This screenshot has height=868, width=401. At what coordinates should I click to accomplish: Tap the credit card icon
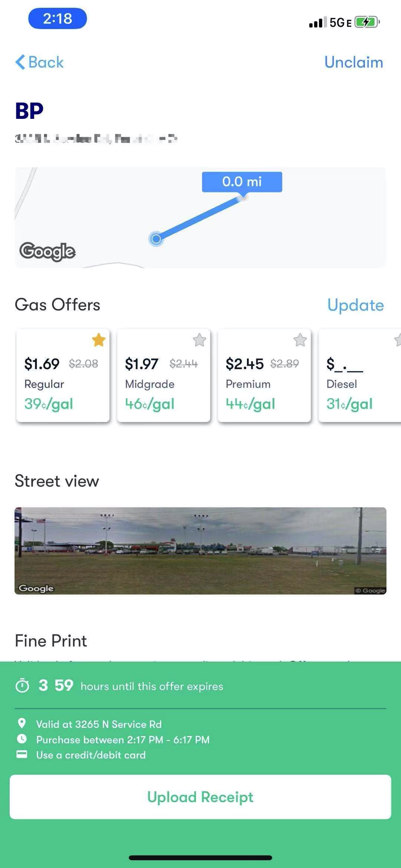pos(22,754)
